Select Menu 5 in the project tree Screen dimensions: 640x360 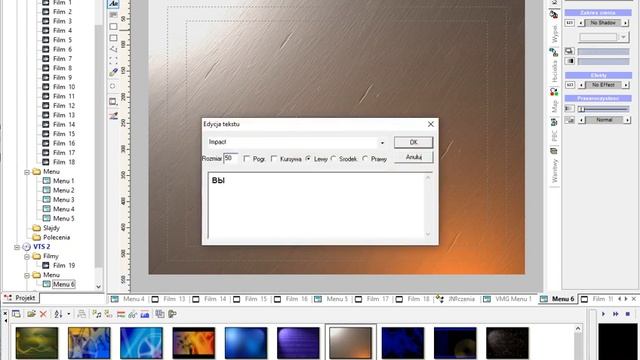click(63, 218)
